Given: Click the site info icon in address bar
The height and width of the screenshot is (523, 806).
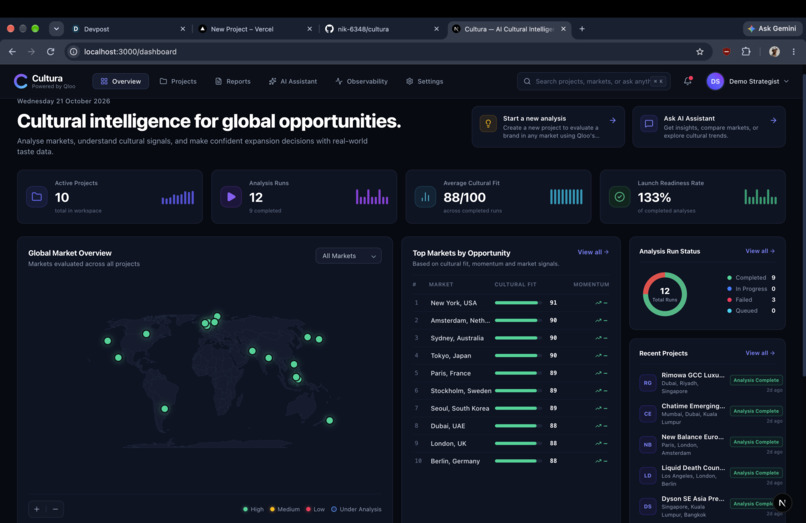Looking at the screenshot, I should (74, 51).
